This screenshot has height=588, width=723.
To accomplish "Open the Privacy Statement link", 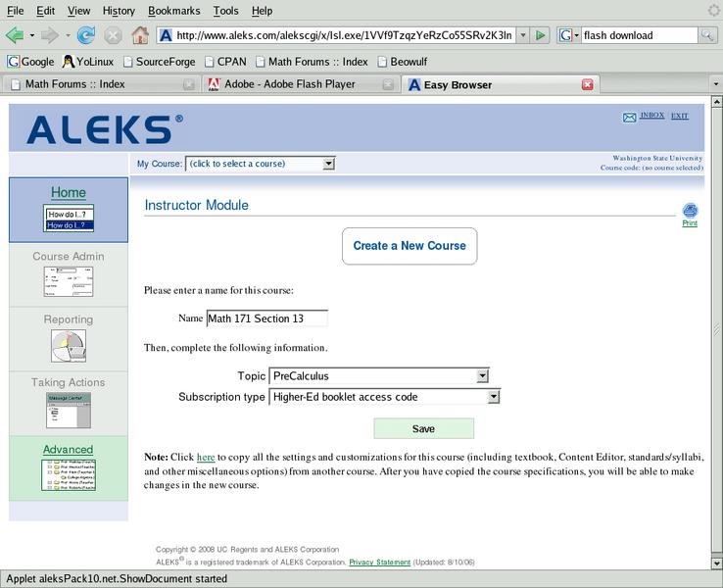I will (x=379, y=563).
